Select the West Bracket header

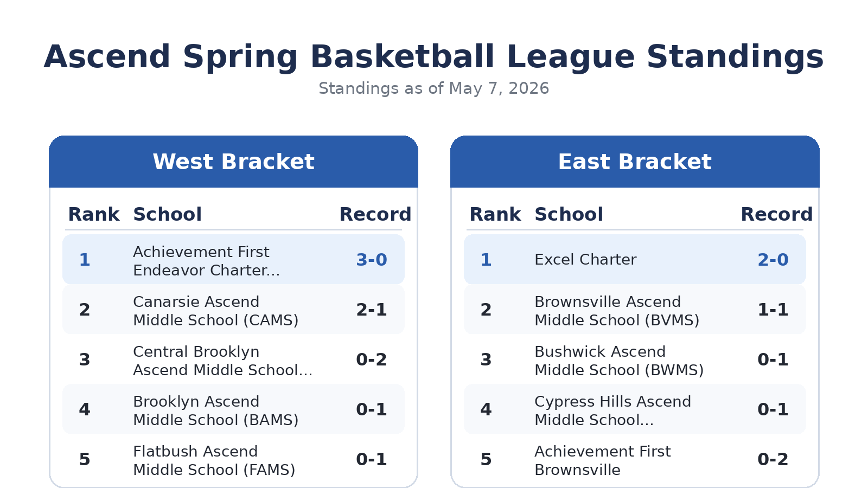coord(233,162)
